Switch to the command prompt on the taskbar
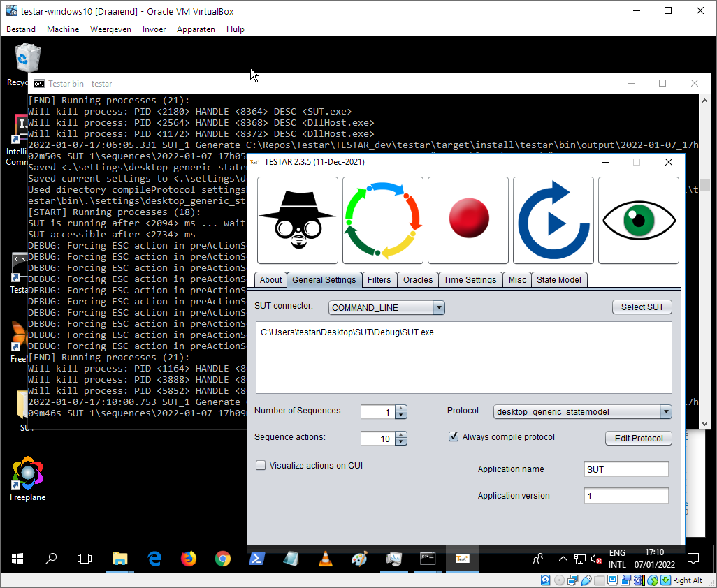 428,558
